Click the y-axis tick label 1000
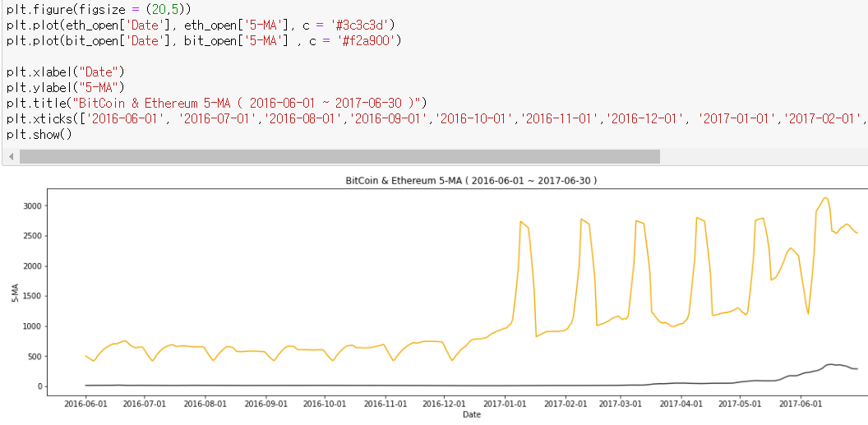 (x=31, y=326)
